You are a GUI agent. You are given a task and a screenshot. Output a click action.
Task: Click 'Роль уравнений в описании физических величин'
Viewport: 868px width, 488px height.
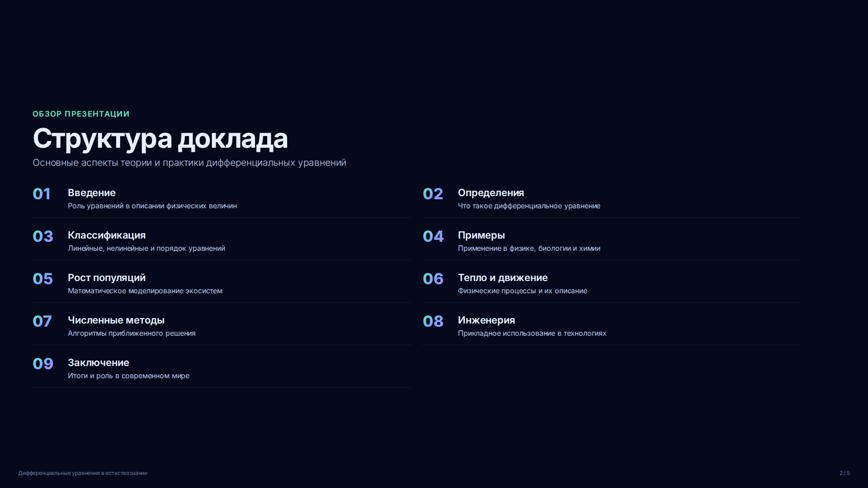(152, 206)
